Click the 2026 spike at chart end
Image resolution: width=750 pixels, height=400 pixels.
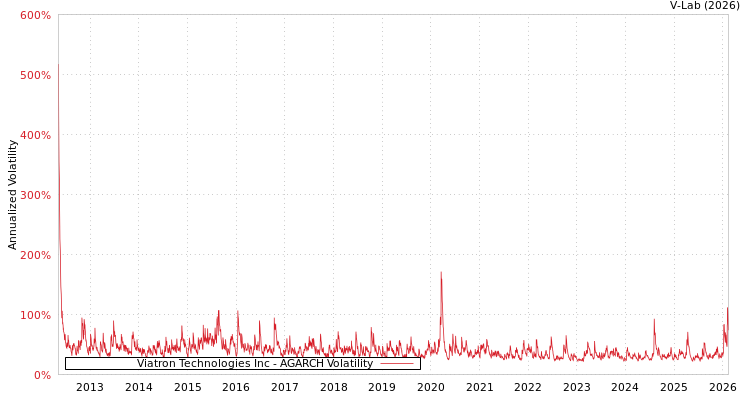pyautogui.click(x=728, y=308)
